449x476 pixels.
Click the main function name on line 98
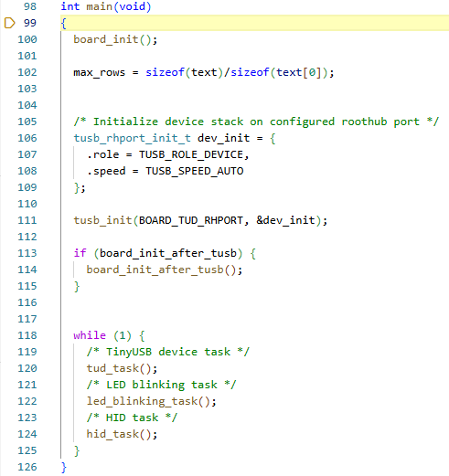[x=100, y=6]
